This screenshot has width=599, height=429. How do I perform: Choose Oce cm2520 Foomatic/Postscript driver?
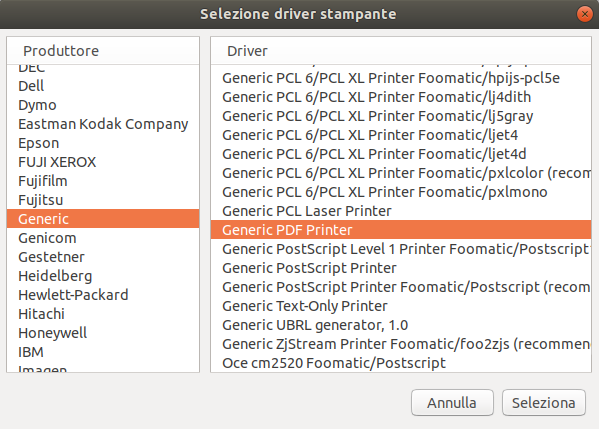point(401,363)
